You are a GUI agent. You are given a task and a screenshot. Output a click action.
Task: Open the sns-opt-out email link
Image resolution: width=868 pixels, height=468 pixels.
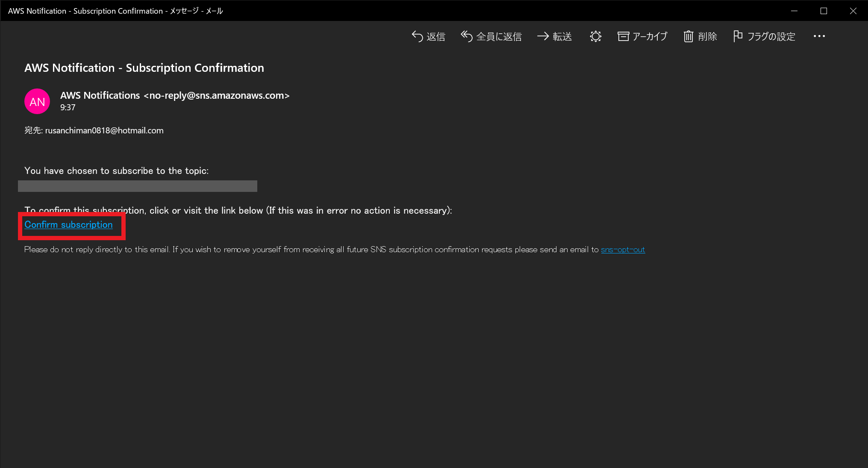pyautogui.click(x=623, y=250)
